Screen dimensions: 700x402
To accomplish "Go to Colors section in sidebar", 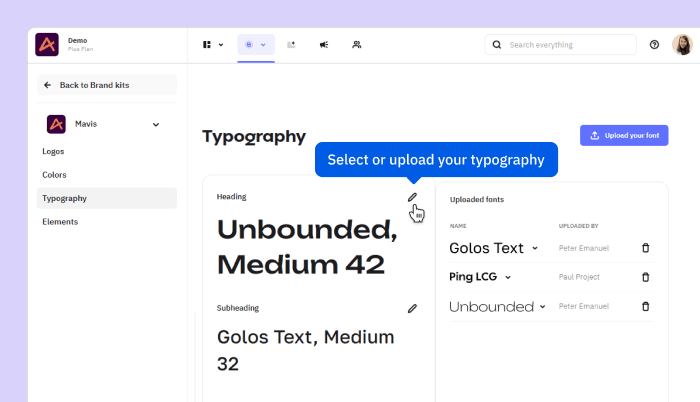I will [x=54, y=175].
